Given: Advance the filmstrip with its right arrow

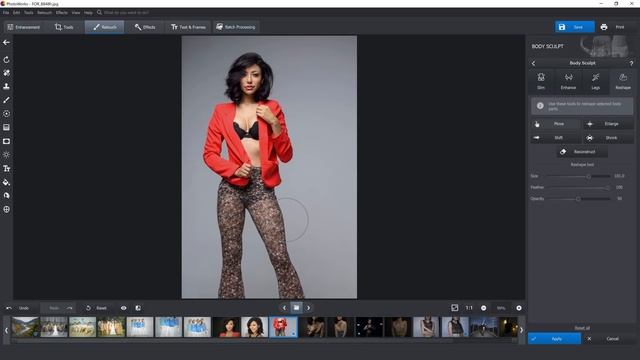Looking at the screenshot, I should coord(521,330).
